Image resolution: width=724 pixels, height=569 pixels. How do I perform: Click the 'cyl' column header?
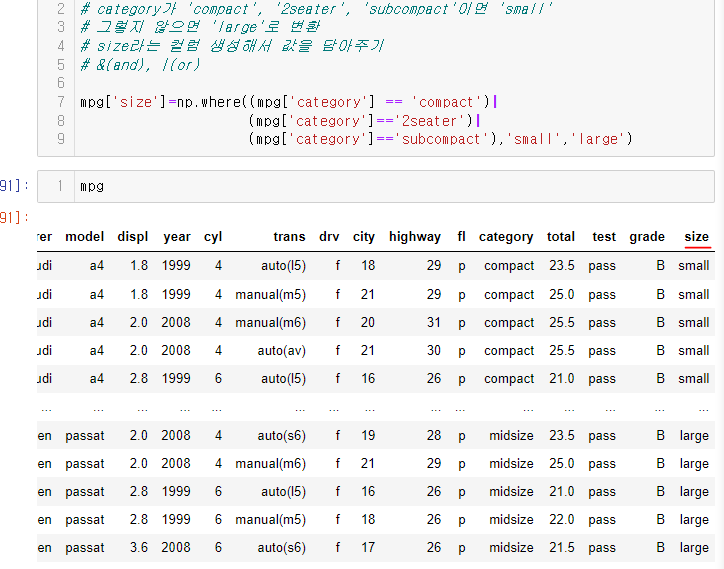click(213, 237)
